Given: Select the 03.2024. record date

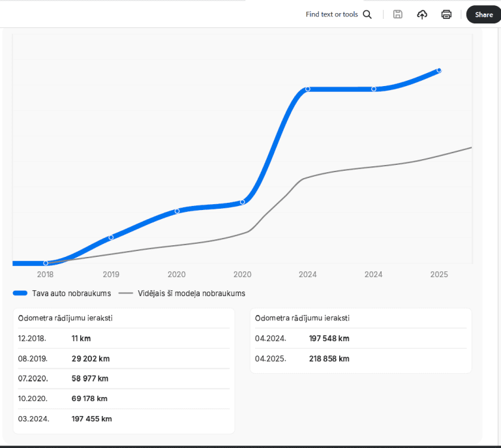Looking at the screenshot, I should coord(33,419).
